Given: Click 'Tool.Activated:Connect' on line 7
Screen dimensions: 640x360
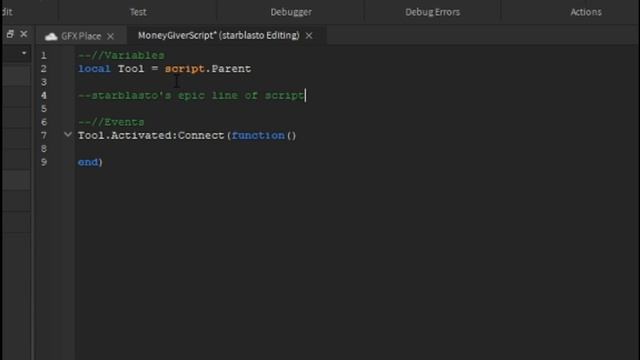Looking at the screenshot, I should point(151,136).
